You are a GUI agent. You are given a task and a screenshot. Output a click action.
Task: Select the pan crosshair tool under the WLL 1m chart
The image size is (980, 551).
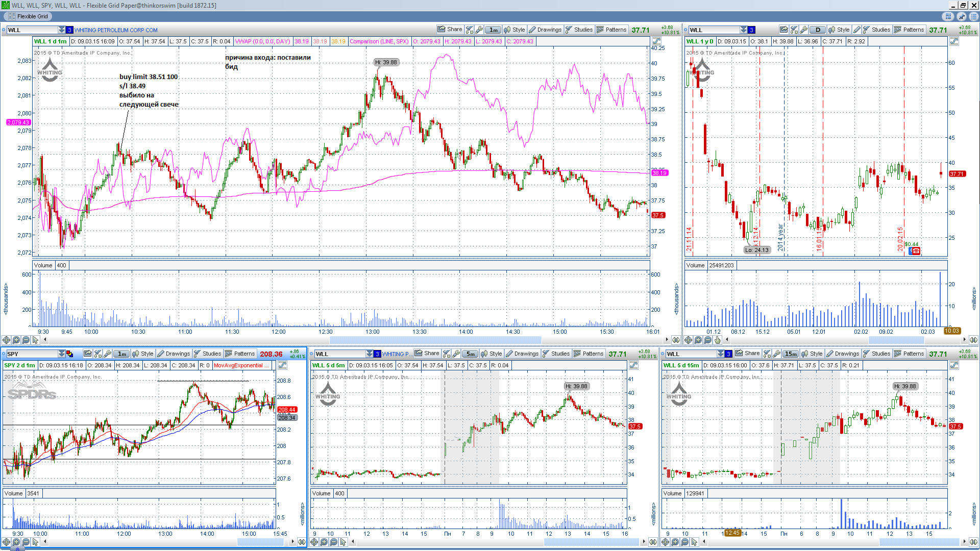pos(7,340)
